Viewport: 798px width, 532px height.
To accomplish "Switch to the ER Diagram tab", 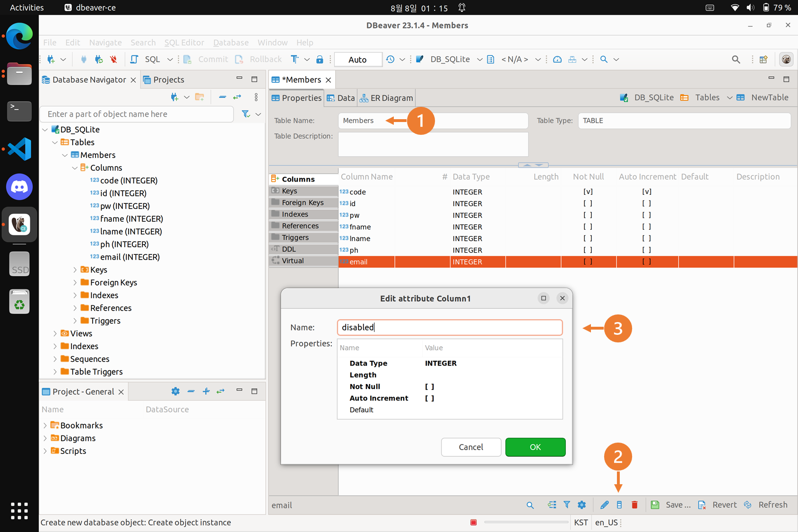I will tap(386, 98).
